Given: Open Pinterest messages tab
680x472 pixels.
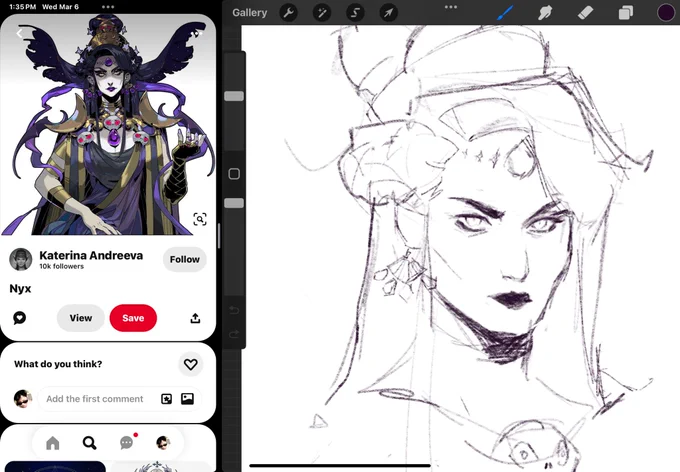Looking at the screenshot, I should 126,443.
